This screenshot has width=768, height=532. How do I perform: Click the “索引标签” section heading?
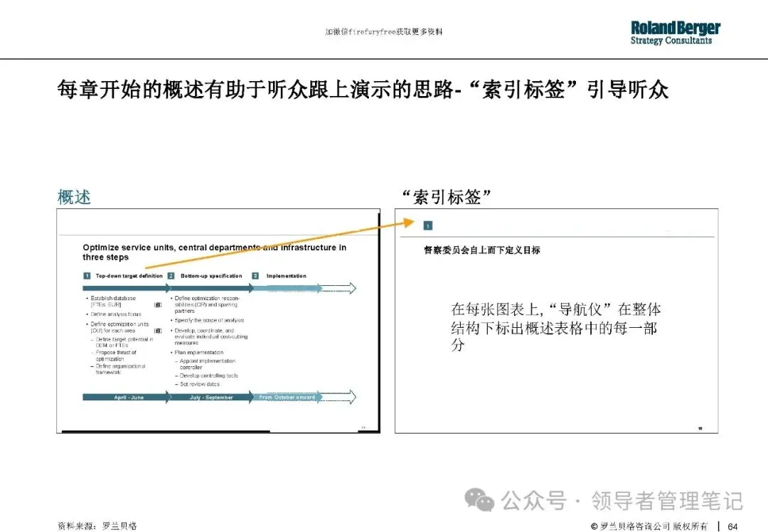pos(446,197)
